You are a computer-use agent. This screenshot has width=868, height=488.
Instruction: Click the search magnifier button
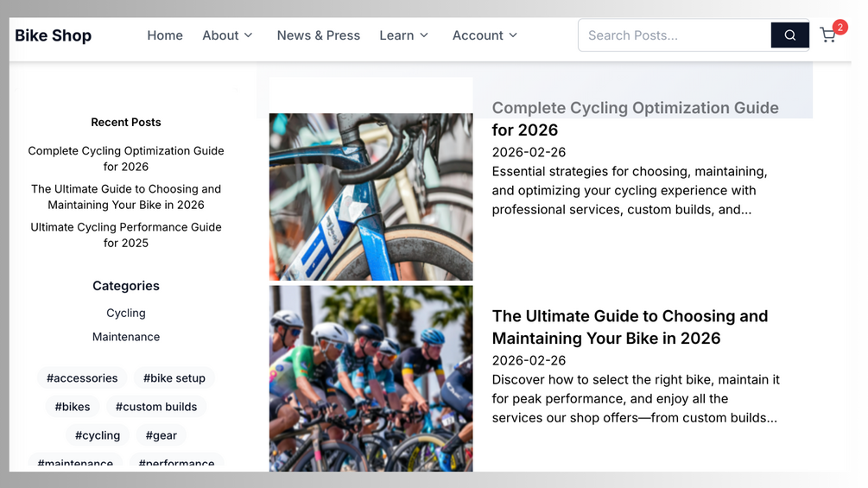pyautogui.click(x=790, y=35)
